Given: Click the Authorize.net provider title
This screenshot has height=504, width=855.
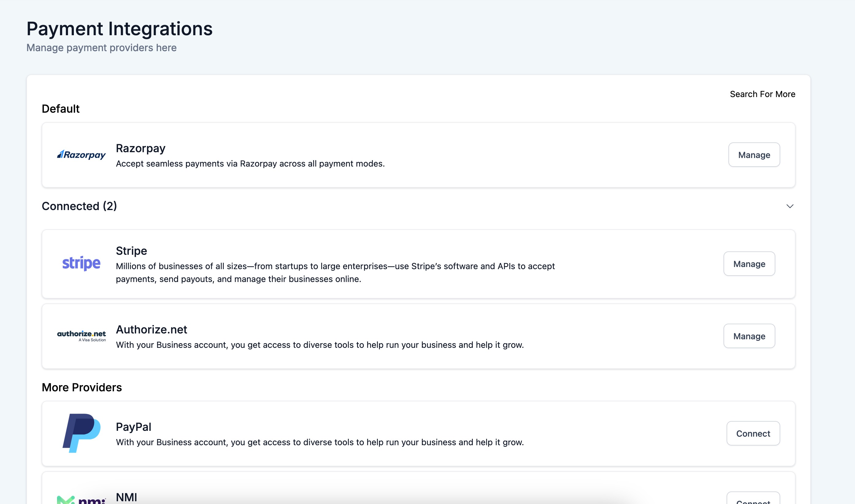Looking at the screenshot, I should (151, 329).
